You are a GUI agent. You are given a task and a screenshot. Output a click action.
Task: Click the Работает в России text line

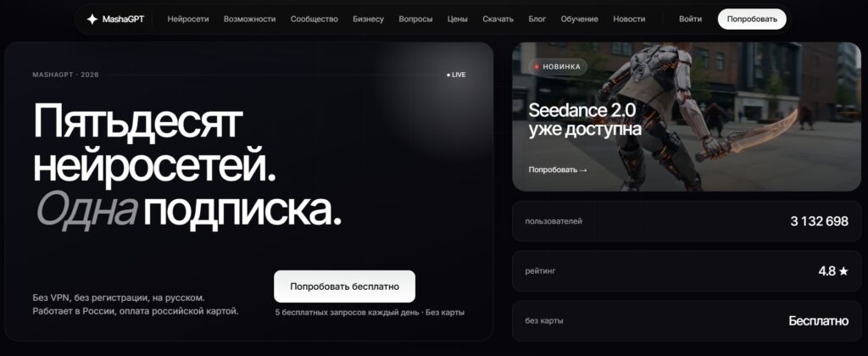tap(136, 311)
